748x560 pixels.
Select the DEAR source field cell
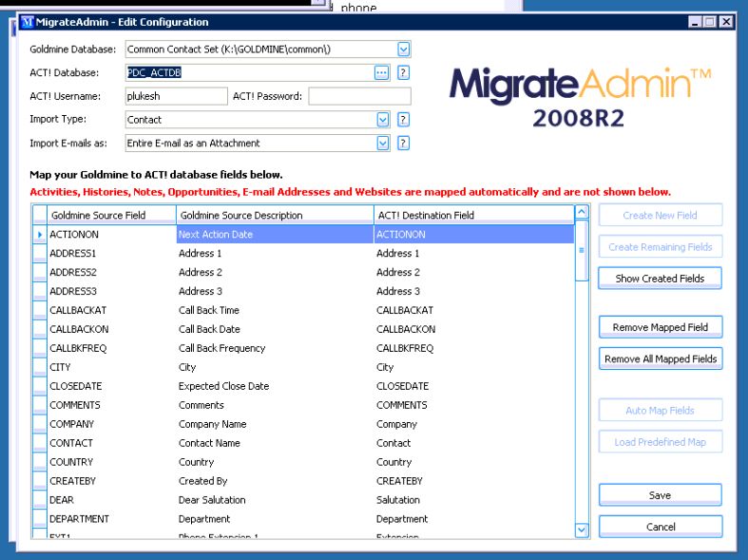[x=111, y=500]
